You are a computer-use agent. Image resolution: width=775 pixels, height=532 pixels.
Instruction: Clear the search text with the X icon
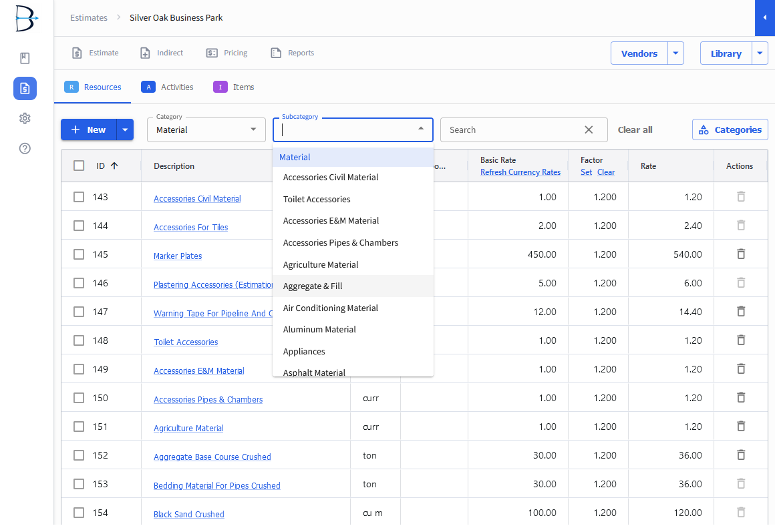coord(588,129)
